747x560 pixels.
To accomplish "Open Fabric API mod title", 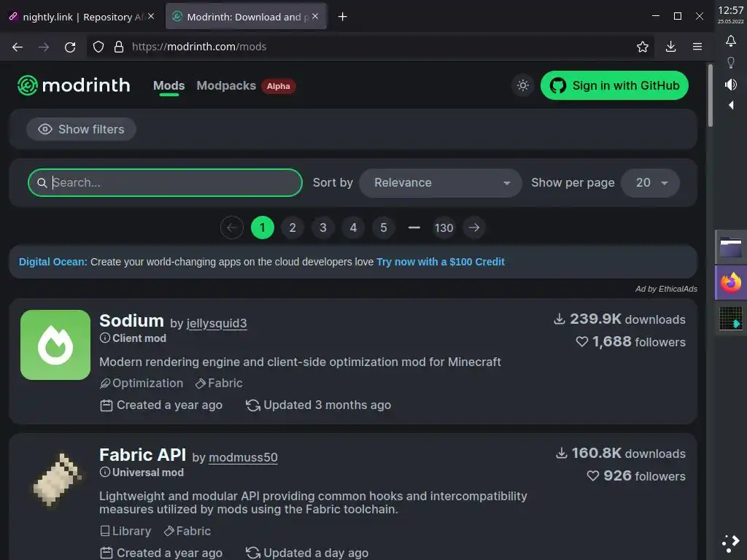I will pos(142,455).
